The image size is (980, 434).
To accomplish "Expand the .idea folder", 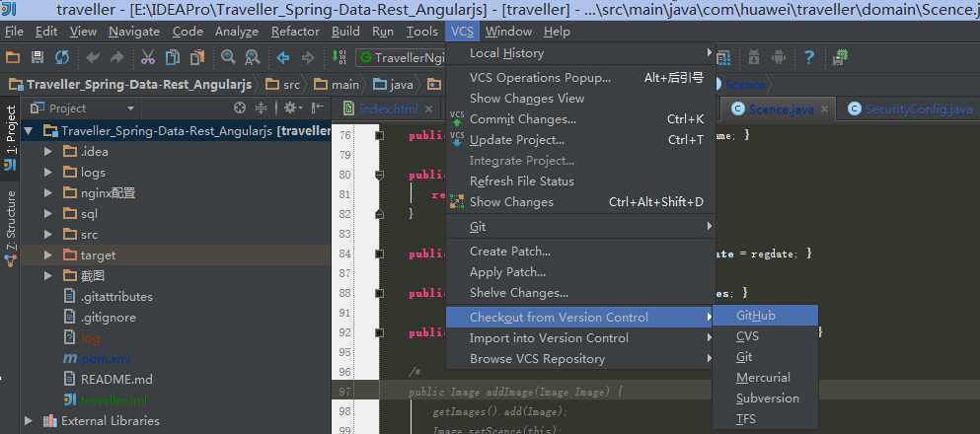I will 48,152.
